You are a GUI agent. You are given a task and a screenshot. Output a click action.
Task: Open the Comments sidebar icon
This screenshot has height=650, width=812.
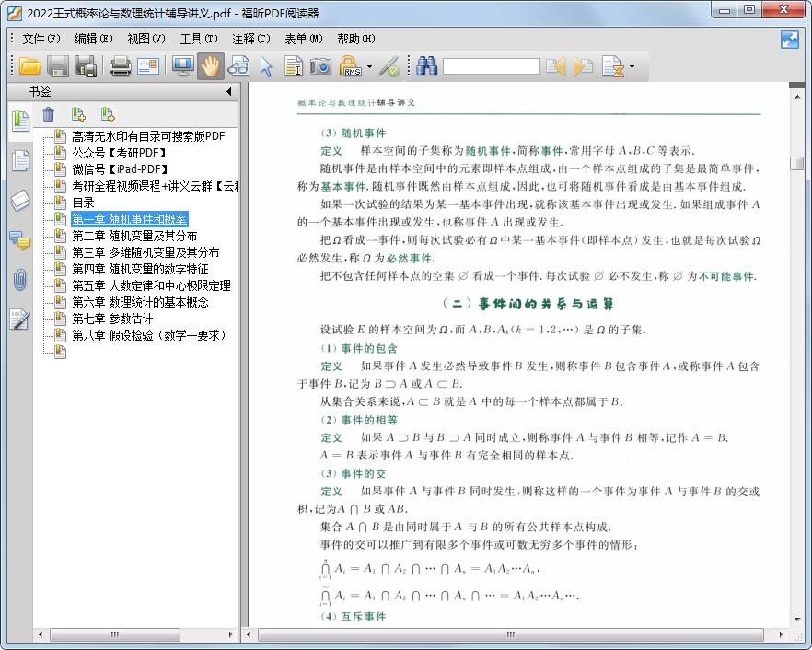20,240
